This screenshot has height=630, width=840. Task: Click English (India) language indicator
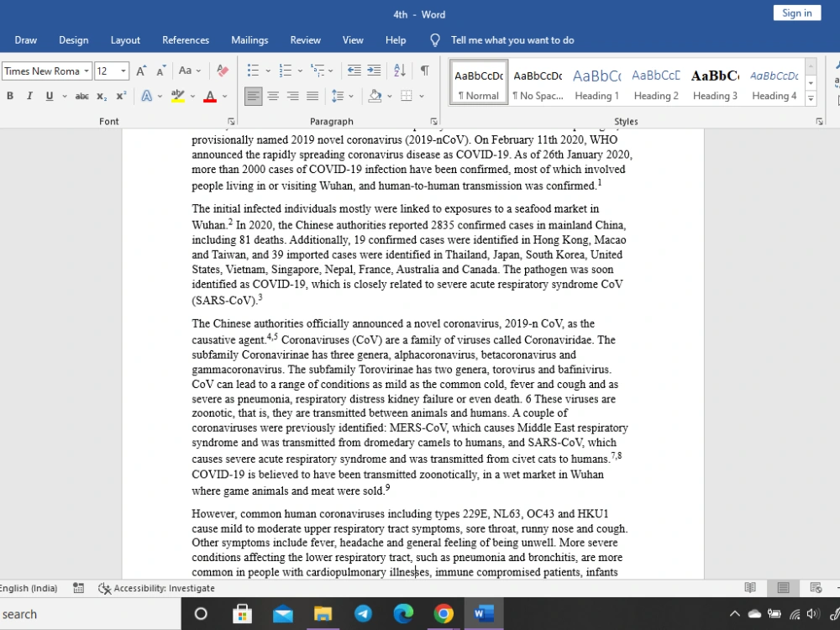coord(29,588)
